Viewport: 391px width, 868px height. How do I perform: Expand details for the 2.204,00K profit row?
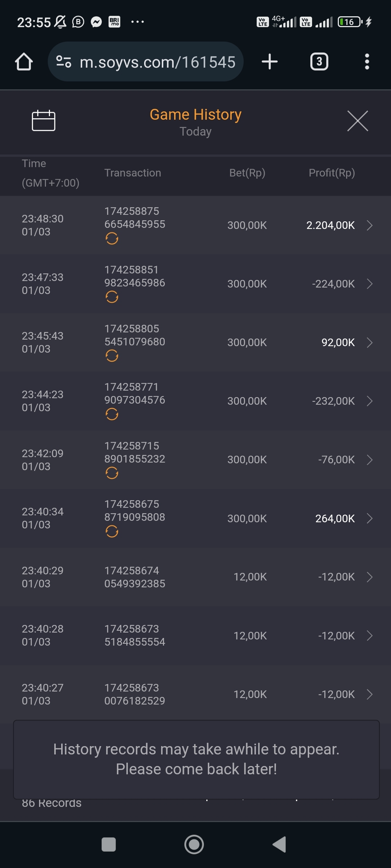[369, 225]
